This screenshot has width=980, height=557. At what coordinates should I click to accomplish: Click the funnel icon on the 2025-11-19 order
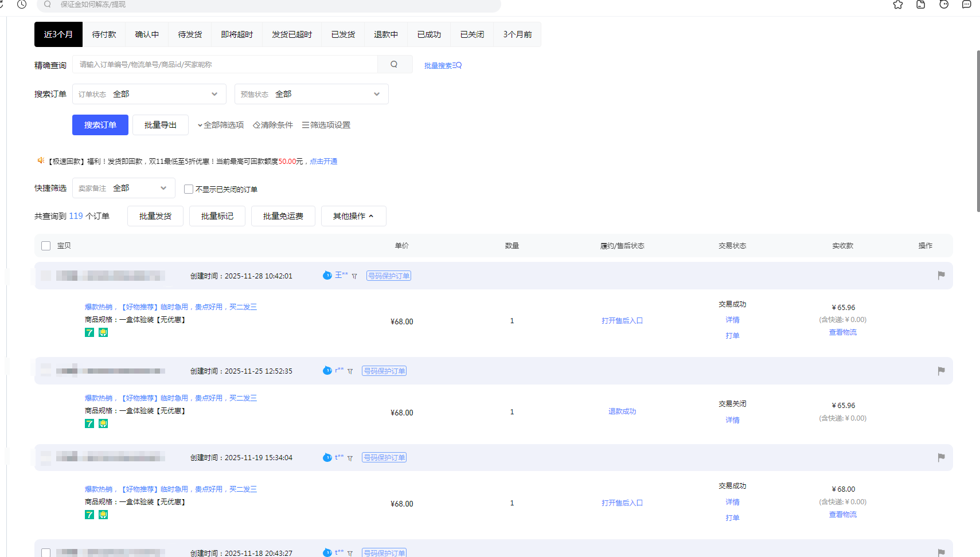(350, 458)
